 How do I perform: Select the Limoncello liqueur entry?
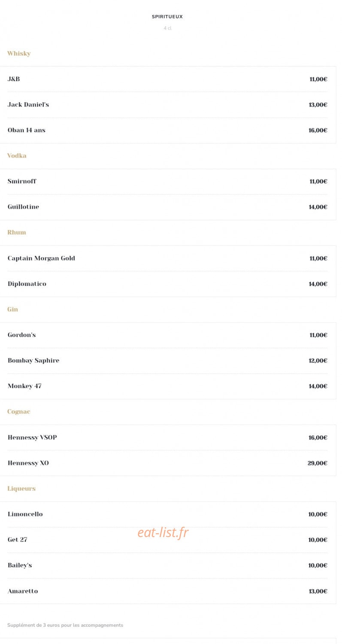[x=167, y=514]
